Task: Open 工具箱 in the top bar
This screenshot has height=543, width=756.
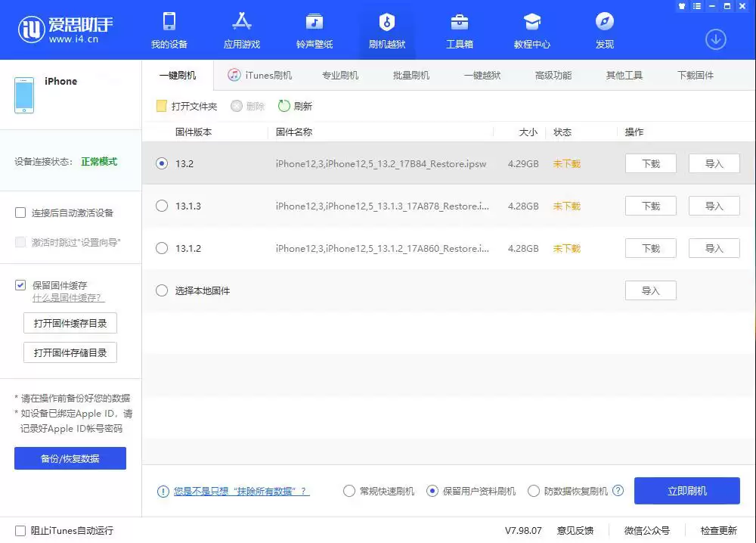Action: tap(460, 31)
